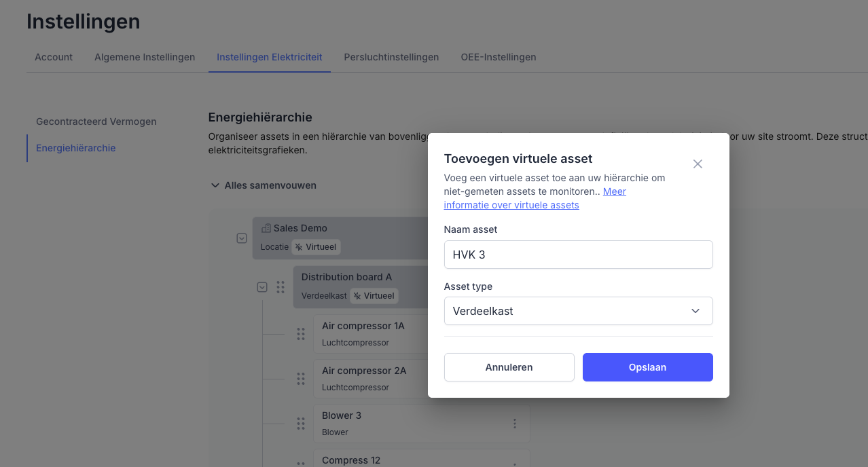Click the drag handle for Air compressor 2A
The width and height of the screenshot is (868, 467).
301,379
